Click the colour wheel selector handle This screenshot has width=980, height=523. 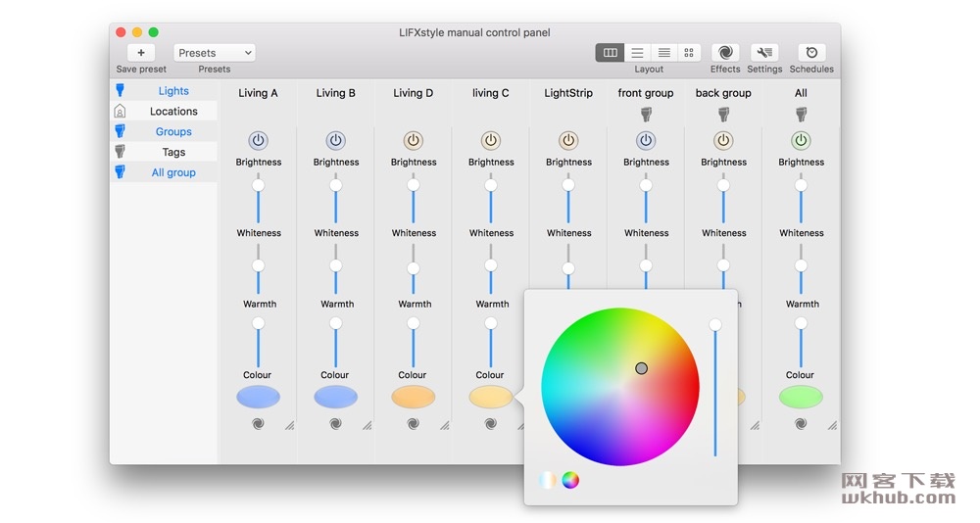click(641, 368)
